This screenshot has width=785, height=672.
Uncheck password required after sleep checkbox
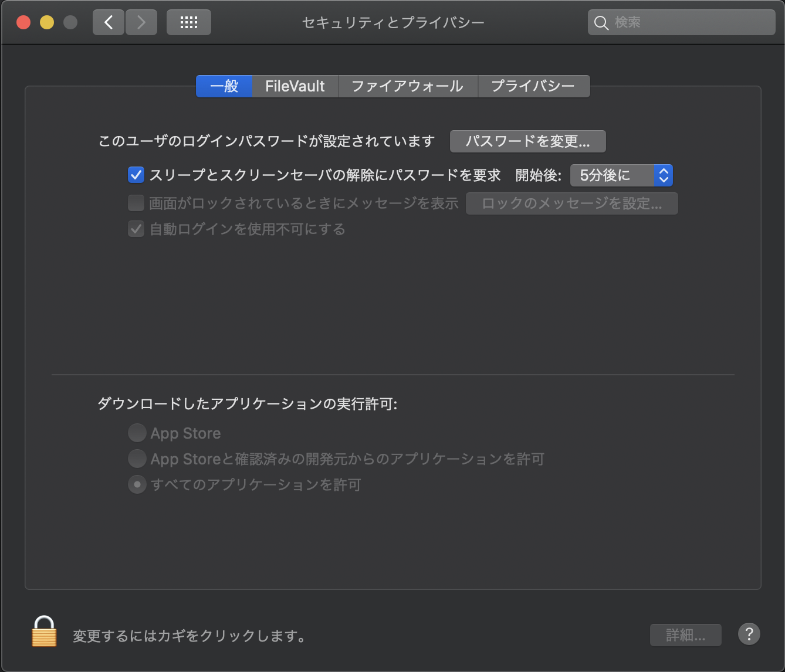point(136,175)
